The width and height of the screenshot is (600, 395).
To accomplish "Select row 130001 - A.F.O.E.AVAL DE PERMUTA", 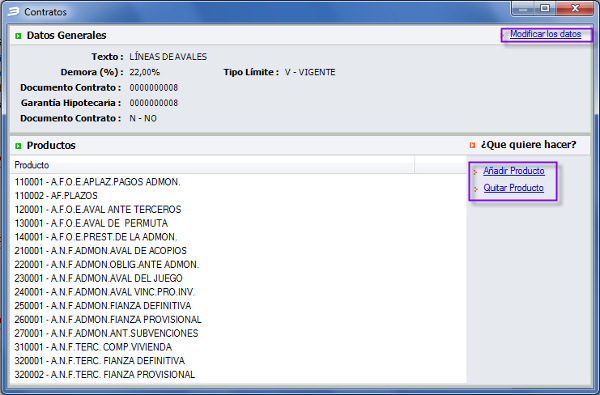I will coord(238,223).
